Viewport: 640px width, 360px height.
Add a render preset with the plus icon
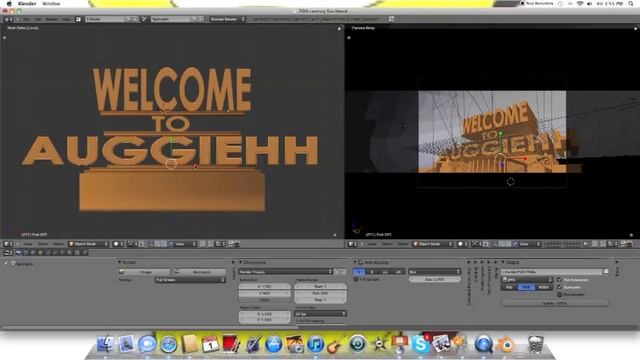tap(337, 272)
